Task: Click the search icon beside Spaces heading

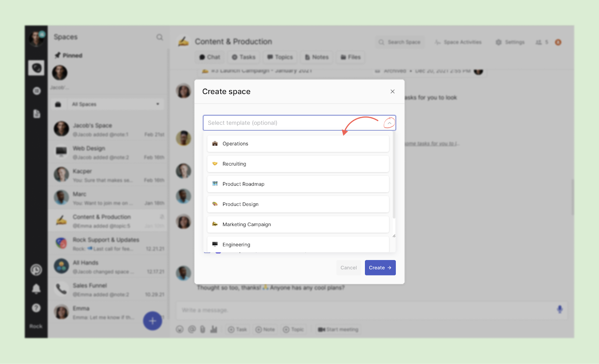Action: pos(159,37)
